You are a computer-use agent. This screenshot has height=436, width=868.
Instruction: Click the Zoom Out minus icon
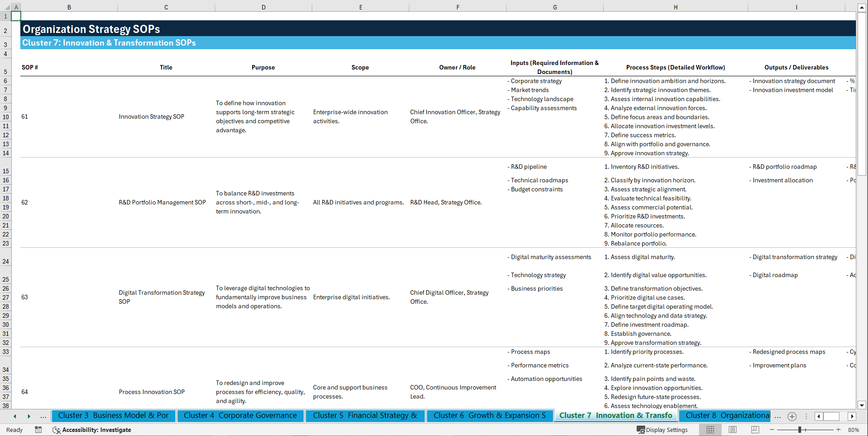pos(772,430)
